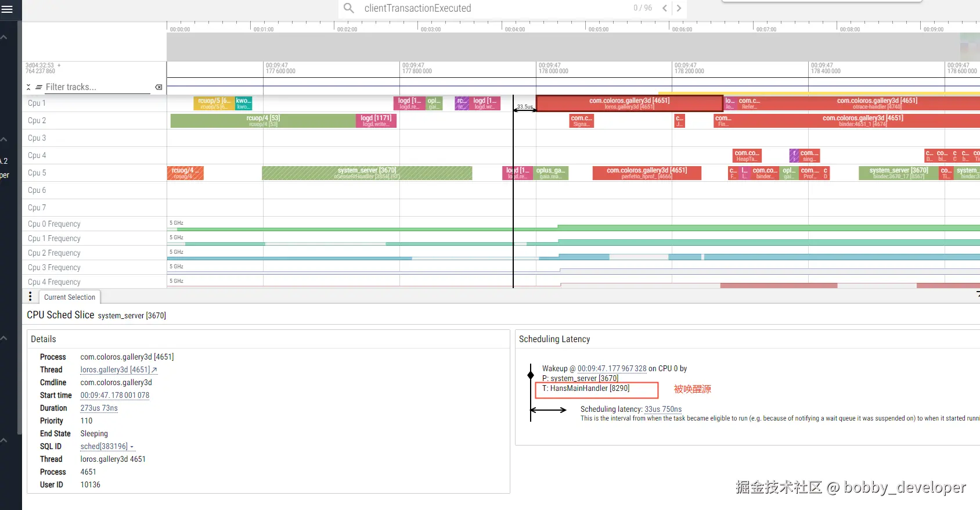The height and width of the screenshot is (510, 980).
Task: Open the hamburger sidebar menu
Action: [7, 9]
